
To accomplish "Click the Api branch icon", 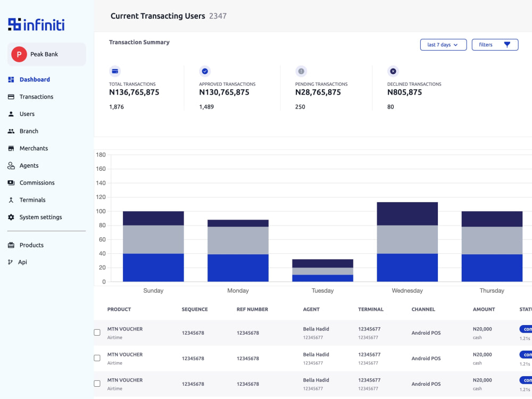I will (11, 262).
